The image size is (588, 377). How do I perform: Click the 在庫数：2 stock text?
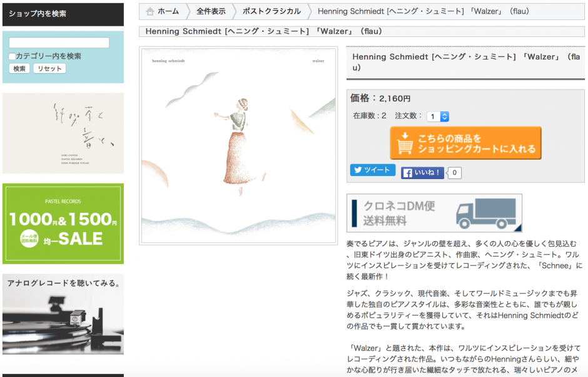pyautogui.click(x=369, y=116)
